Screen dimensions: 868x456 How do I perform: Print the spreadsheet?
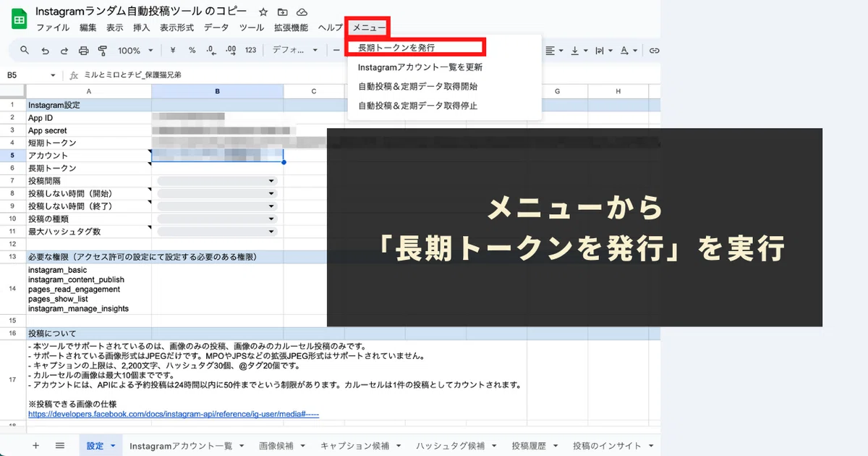(x=83, y=51)
